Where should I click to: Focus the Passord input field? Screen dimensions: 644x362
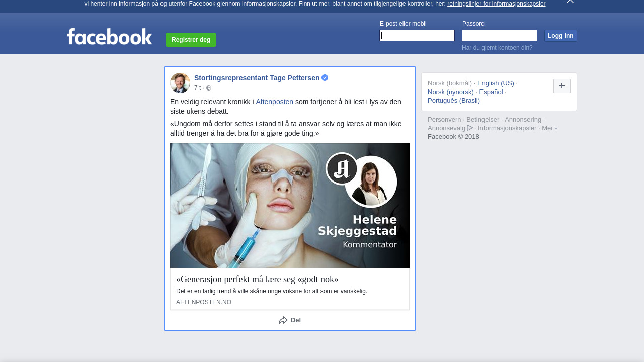coord(499,35)
